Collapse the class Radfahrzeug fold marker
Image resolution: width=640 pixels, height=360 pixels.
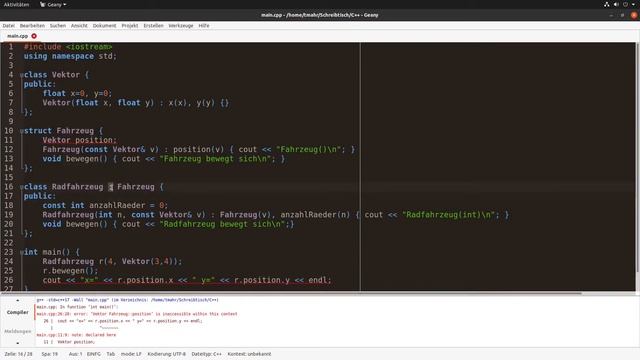point(22,187)
